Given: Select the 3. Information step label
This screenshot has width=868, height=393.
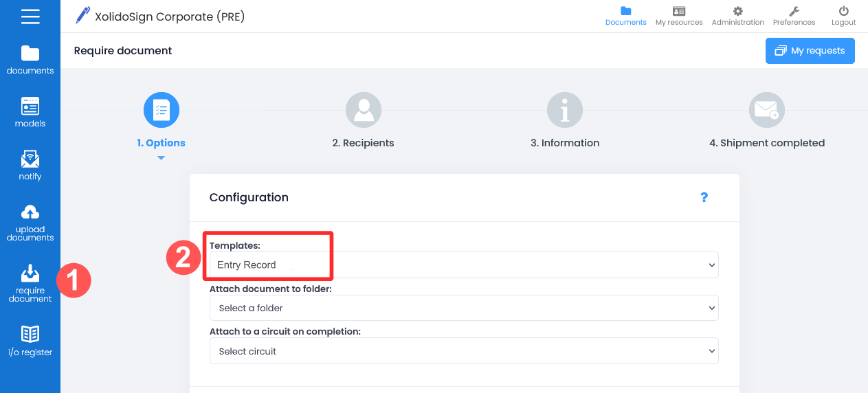Looking at the screenshot, I should (x=565, y=143).
